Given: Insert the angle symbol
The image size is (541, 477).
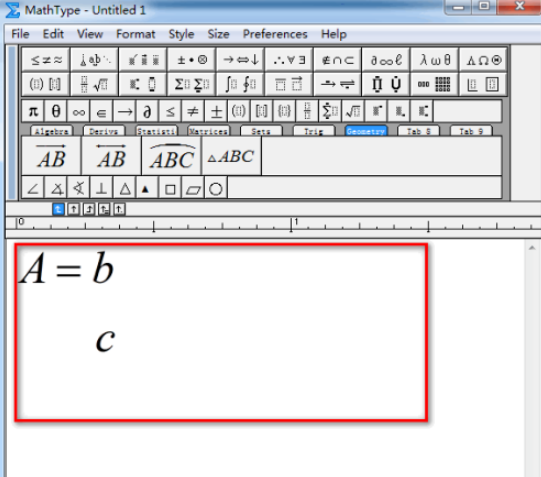Looking at the screenshot, I should click(33, 188).
